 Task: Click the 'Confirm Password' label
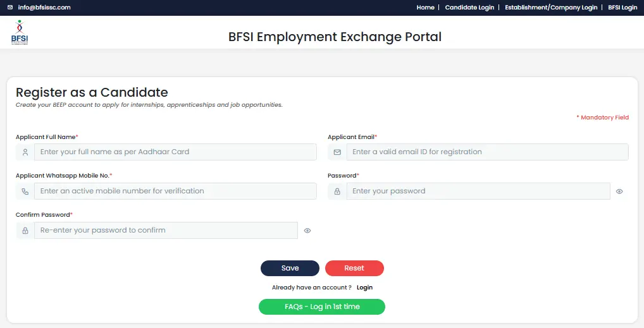[x=44, y=215]
